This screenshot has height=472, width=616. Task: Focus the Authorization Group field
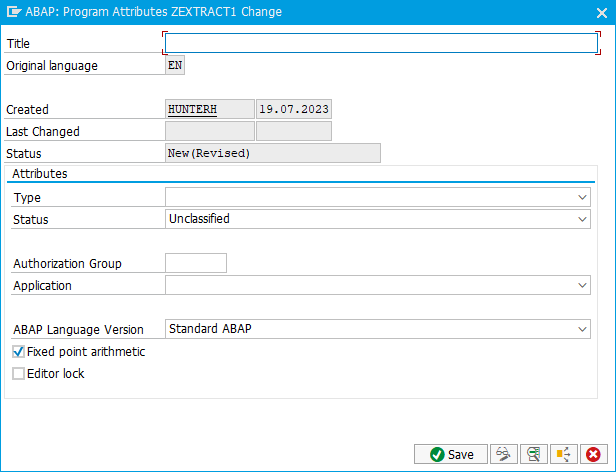pos(196,263)
